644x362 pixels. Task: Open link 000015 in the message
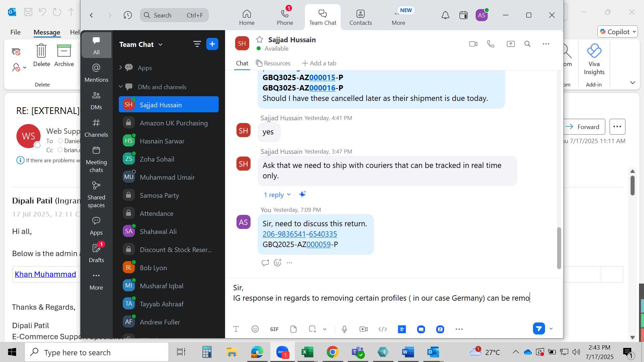(x=322, y=77)
